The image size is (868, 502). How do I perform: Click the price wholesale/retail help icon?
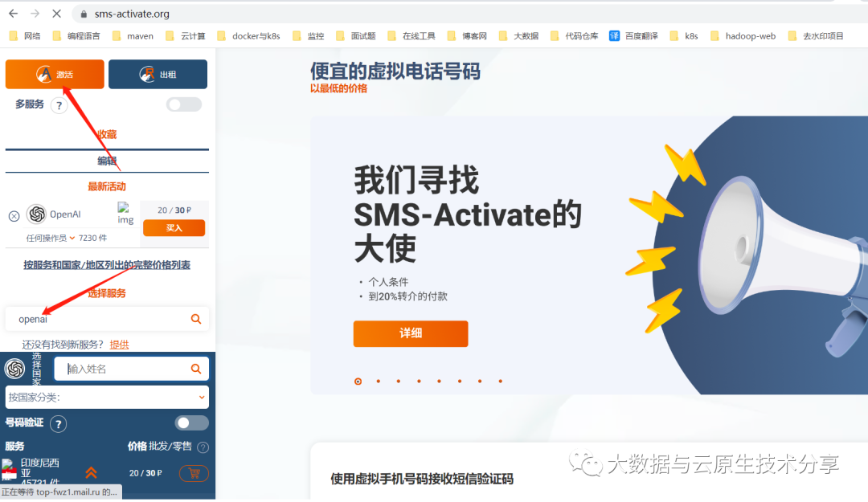pyautogui.click(x=203, y=447)
